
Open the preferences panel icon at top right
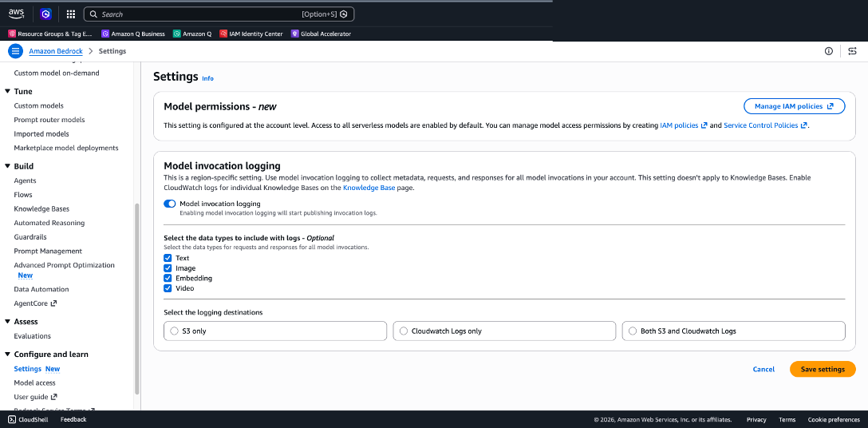click(852, 51)
